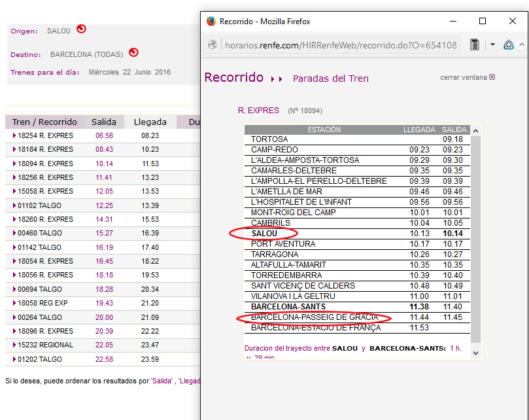Expand route for train 18184 R. EXPRES
529x420 pixels.
point(14,149)
